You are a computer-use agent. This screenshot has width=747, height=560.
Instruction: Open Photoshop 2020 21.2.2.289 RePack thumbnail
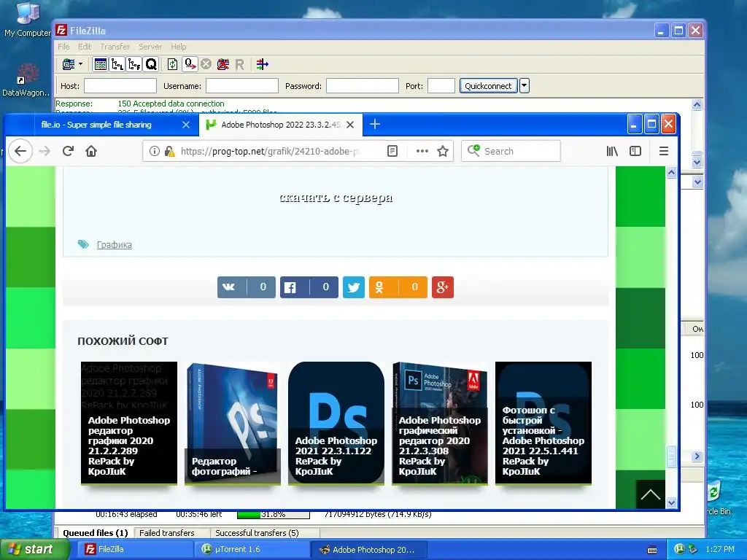pos(129,423)
